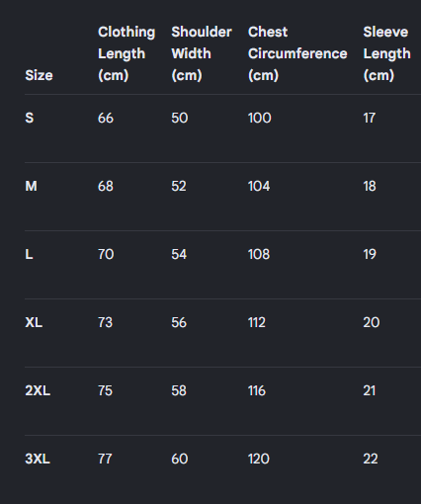Screen dimensions: 421x504
Task: Select the 2XL size row label
Action: click(x=38, y=390)
